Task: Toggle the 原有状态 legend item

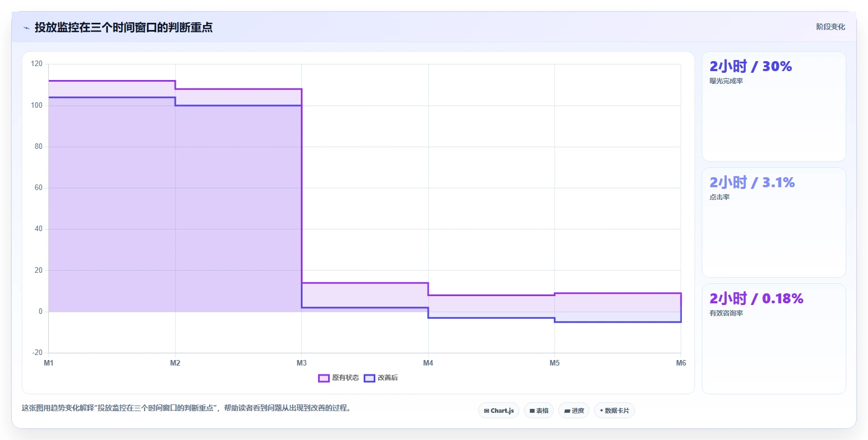Action: (x=339, y=378)
